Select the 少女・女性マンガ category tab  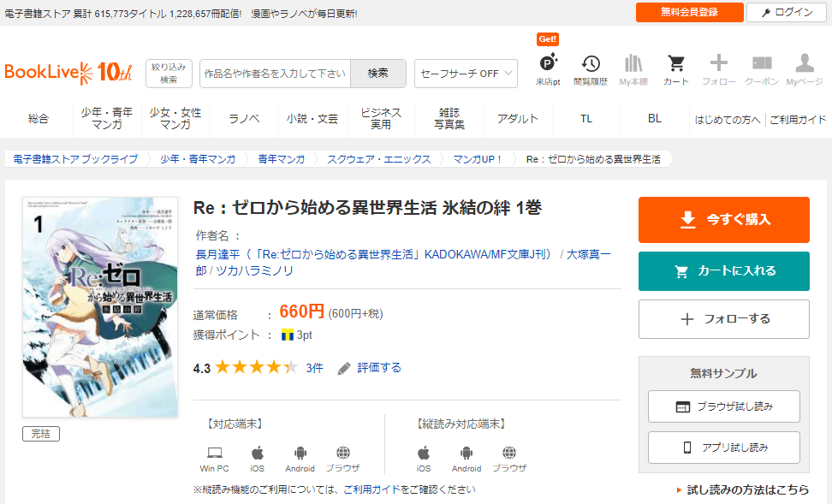pos(175,119)
